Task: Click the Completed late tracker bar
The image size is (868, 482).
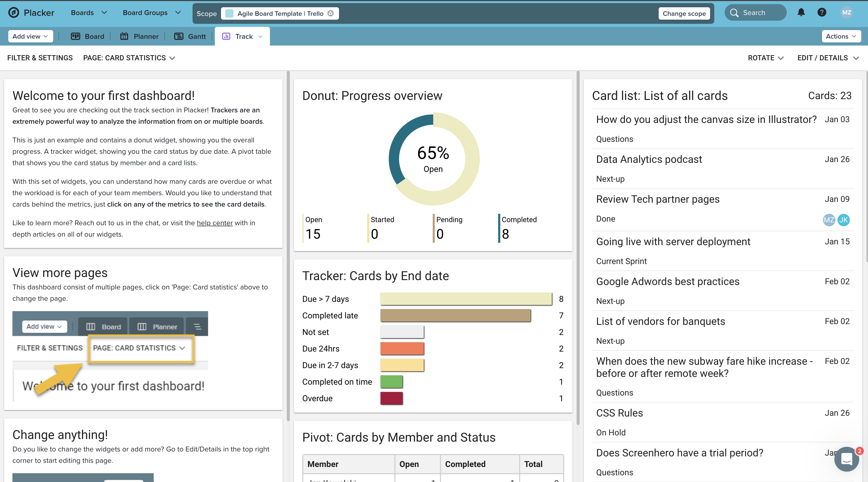Action: tap(455, 316)
